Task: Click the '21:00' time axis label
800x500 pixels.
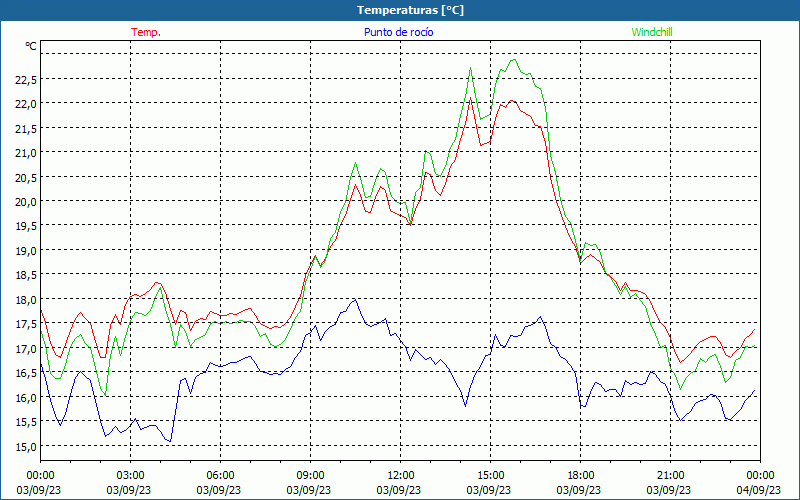Action: pyautogui.click(x=670, y=476)
